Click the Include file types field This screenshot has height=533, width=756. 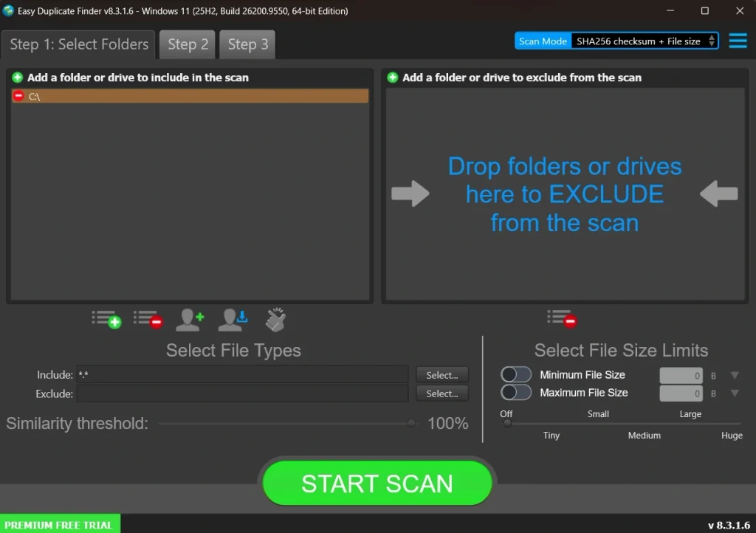pyautogui.click(x=242, y=374)
